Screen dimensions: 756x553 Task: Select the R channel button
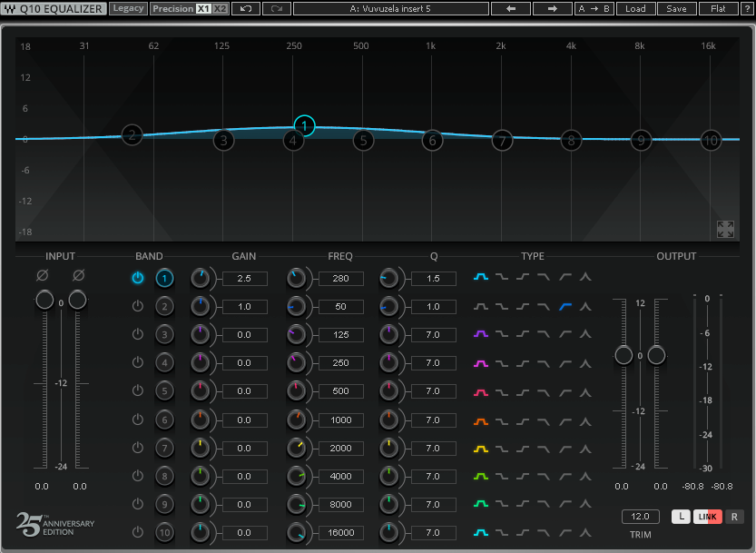tap(734, 517)
